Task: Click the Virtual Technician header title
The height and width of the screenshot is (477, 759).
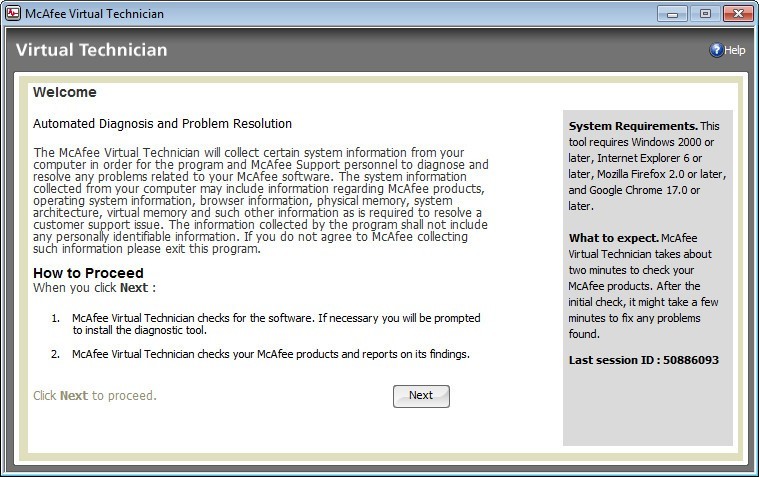Action: [x=91, y=50]
